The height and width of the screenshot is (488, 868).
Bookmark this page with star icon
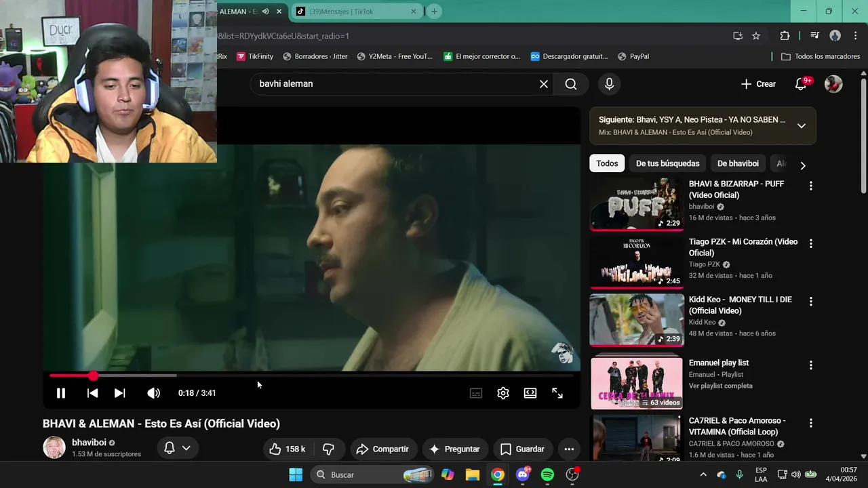pyautogui.click(x=756, y=36)
